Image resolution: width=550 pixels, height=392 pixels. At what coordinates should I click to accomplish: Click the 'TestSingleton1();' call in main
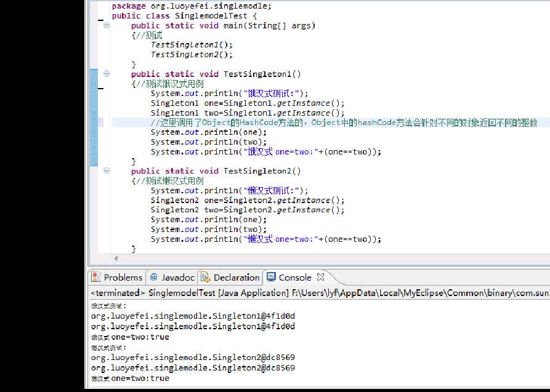coord(192,45)
